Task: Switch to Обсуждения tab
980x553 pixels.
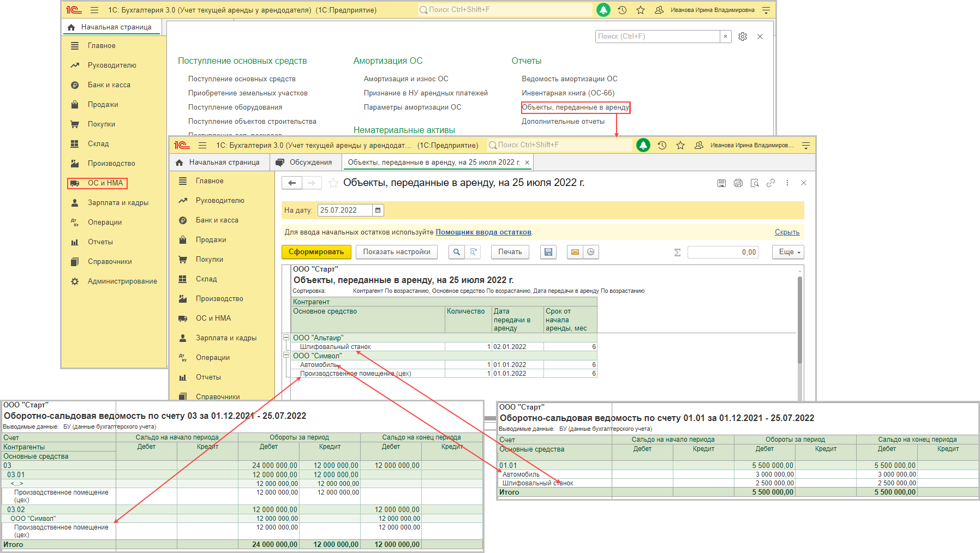Action: point(304,163)
